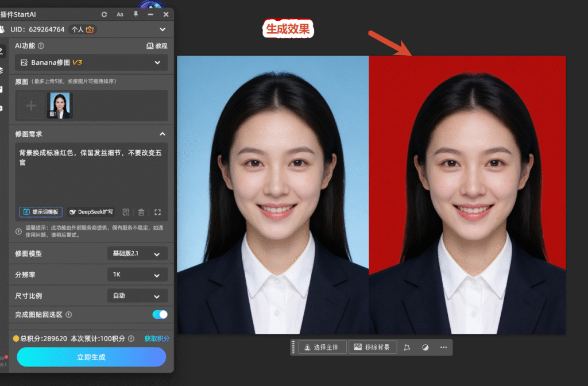Image resolution: width=588 pixels, height=386 pixels.
Task: Click the info icon beside AI功能
Action: pos(41,46)
